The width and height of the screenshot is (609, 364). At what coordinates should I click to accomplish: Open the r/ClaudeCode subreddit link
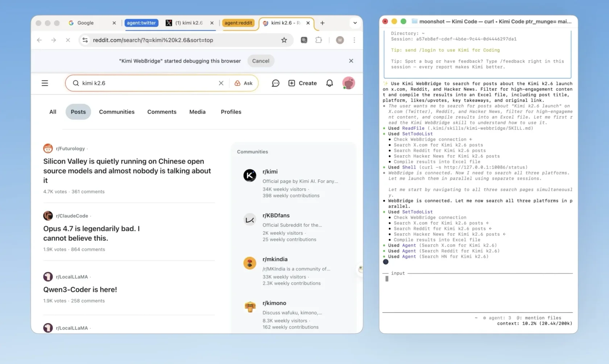point(72,216)
